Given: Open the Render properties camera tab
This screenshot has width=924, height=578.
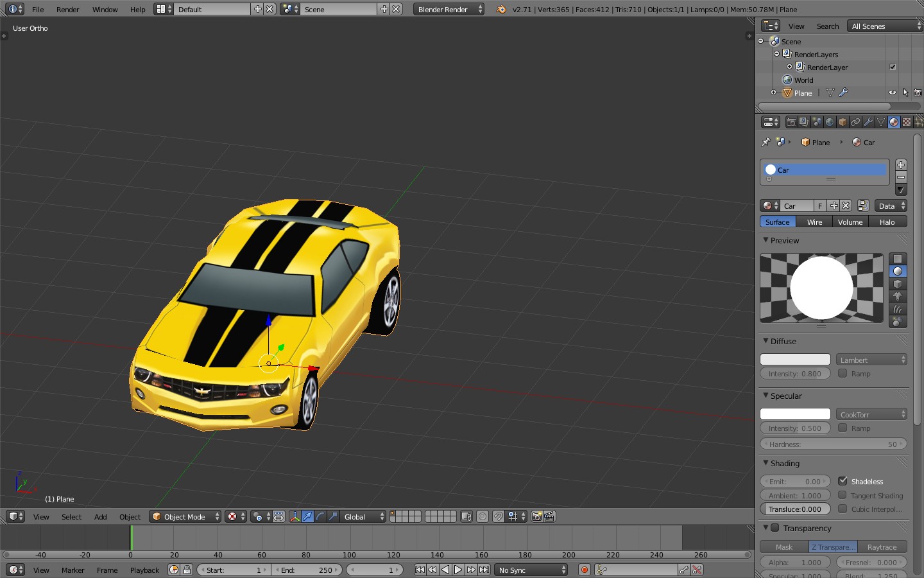Looking at the screenshot, I should point(791,122).
